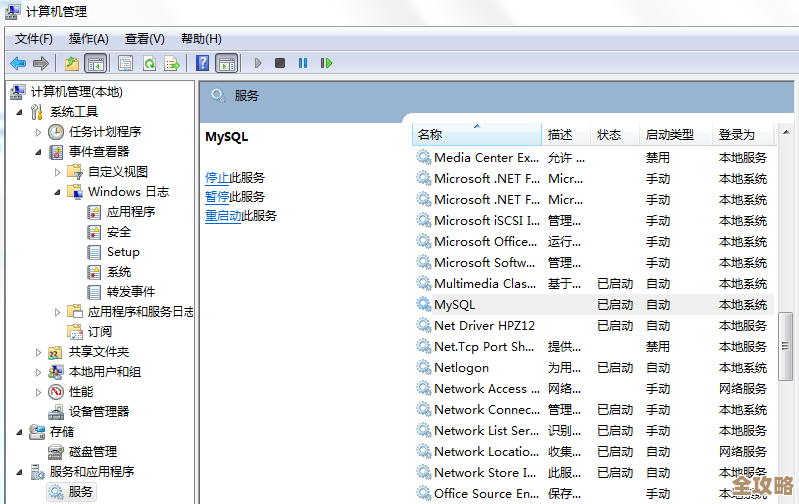Viewport: 799px width, 504px height.
Task: Sort services by the 名称 column header
Action: [476, 135]
